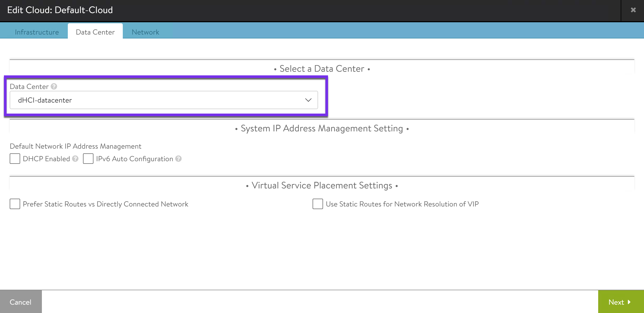Image resolution: width=644 pixels, height=313 pixels.
Task: Click the Prefer Static Routes label text
Action: tap(106, 204)
